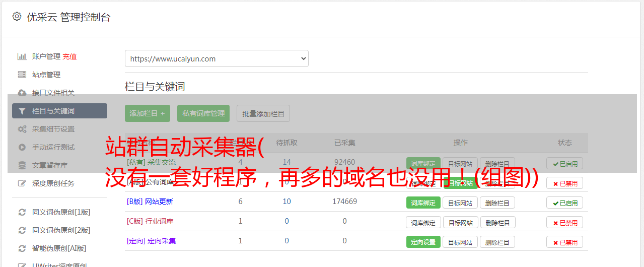Image resolution: width=644 pixels, height=267 pixels.
Task: Click the refresh icon beside 同义词伪原创[2版]
Action: click(22, 230)
